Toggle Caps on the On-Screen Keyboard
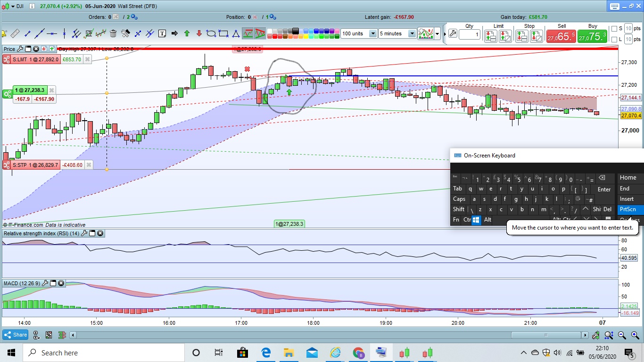The width and height of the screenshot is (644, 362). tap(459, 199)
